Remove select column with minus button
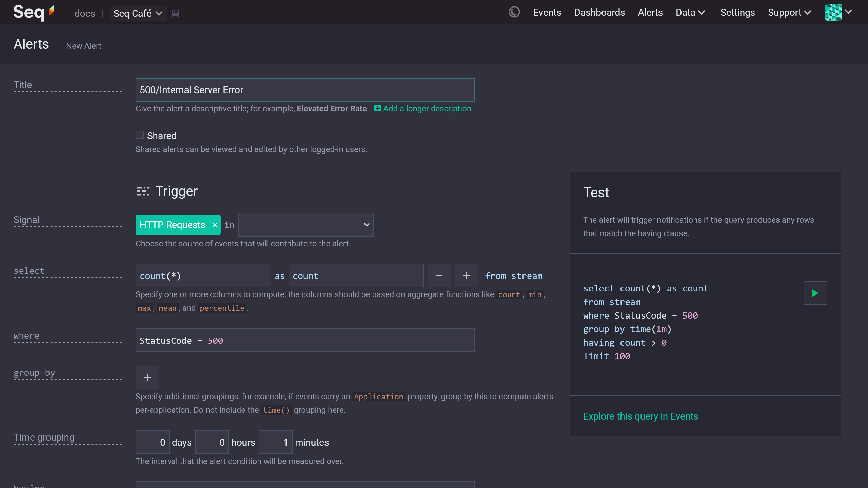This screenshot has width=868, height=488. pyautogui.click(x=439, y=276)
